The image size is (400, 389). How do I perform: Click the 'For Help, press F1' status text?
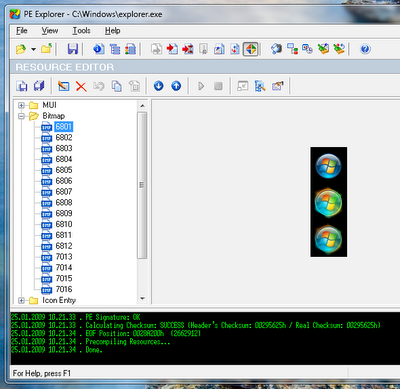(x=42, y=373)
